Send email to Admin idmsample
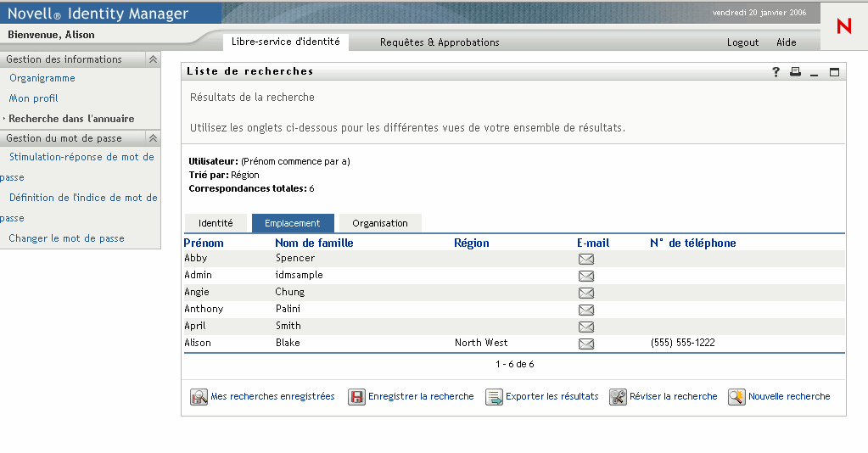868x453 pixels. 586,276
